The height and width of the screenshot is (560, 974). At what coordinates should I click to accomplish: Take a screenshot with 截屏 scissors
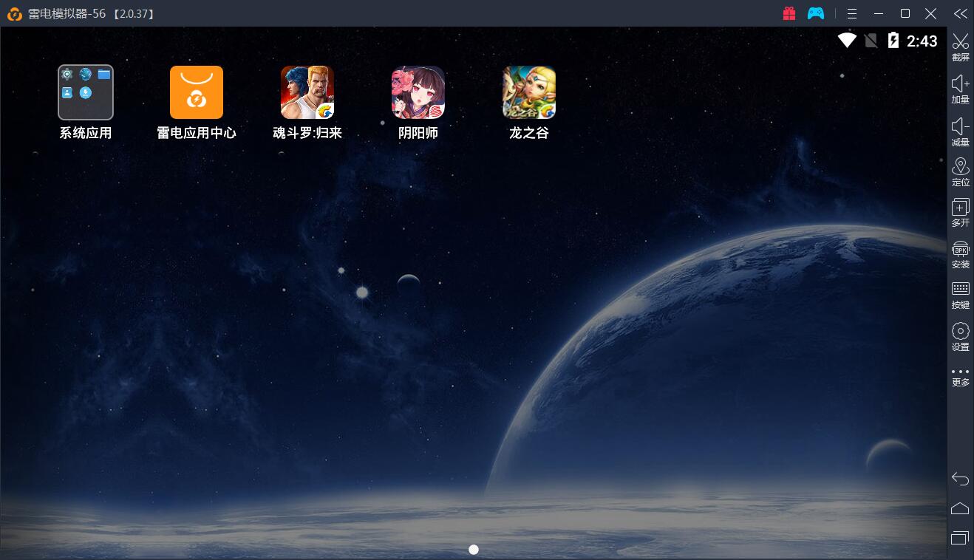coord(960,47)
